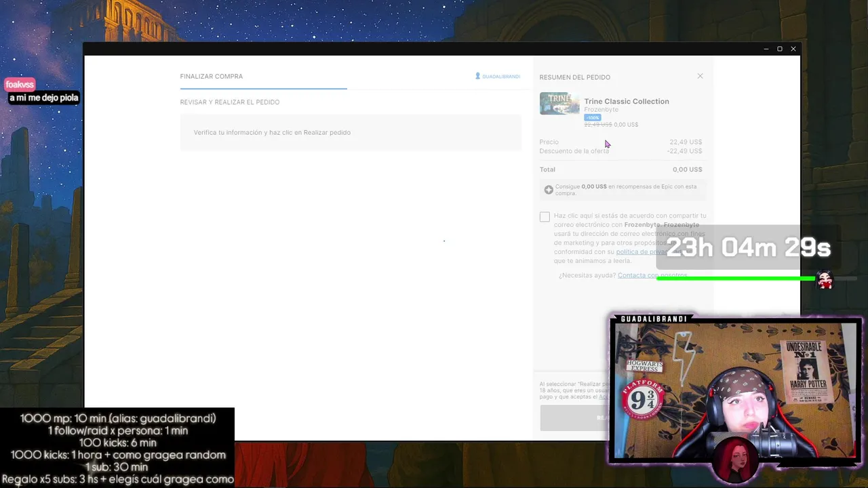Click the avatar at the progress bar end

(x=825, y=279)
